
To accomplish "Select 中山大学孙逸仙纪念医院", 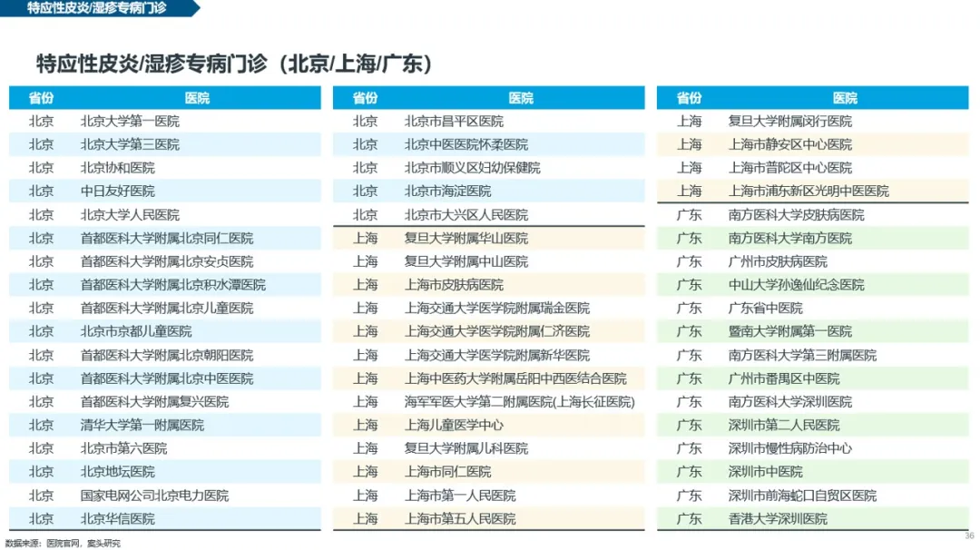I will [x=797, y=285].
